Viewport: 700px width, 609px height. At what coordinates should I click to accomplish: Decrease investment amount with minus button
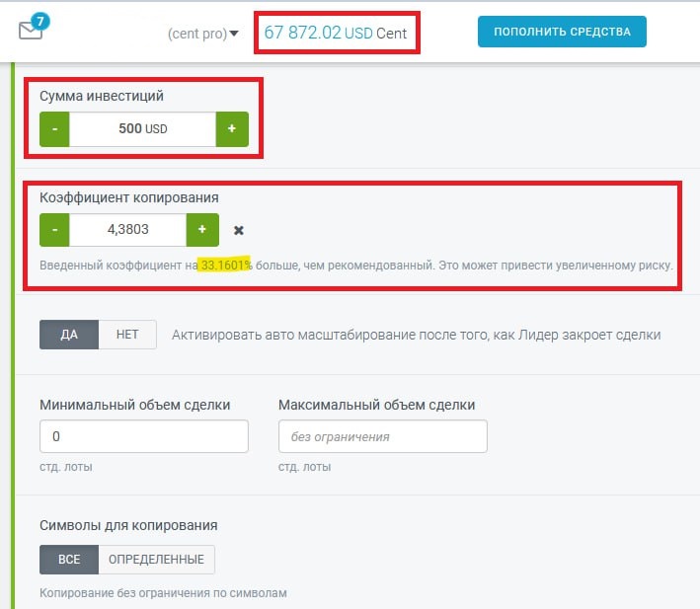[54, 129]
